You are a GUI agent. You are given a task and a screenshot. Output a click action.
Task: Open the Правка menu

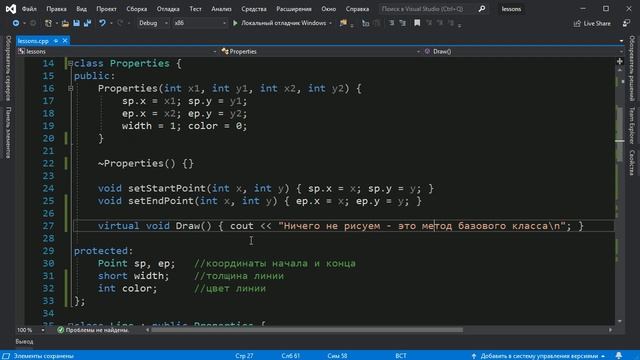(x=56, y=9)
